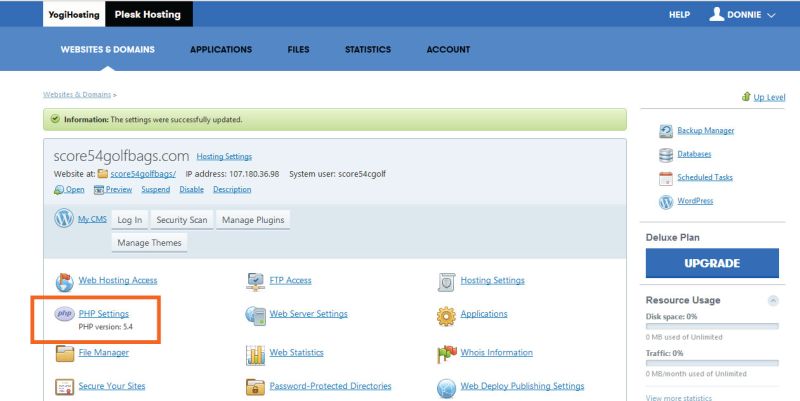The image size is (800, 401).
Task: Click the Secure Your Sites certificate icon
Action: click(65, 387)
